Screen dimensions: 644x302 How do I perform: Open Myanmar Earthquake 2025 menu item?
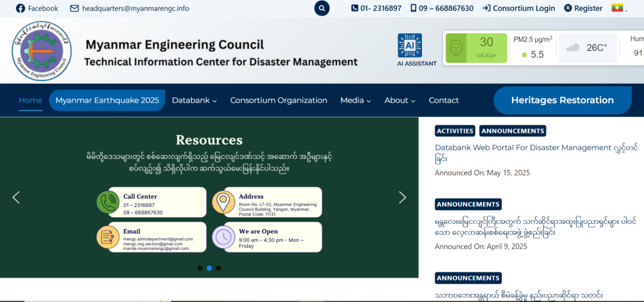(107, 100)
